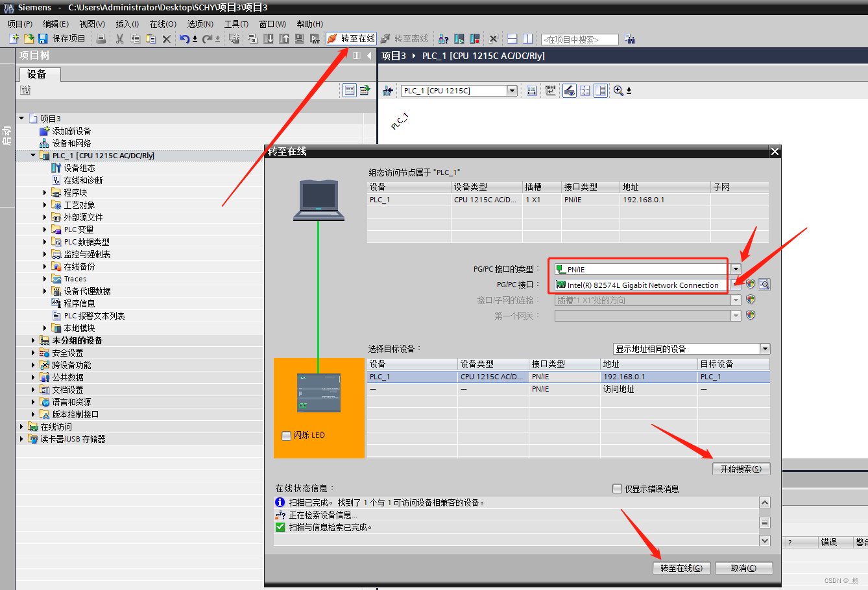Open 项目(P) menu
The height and width of the screenshot is (590, 868).
coord(20,24)
